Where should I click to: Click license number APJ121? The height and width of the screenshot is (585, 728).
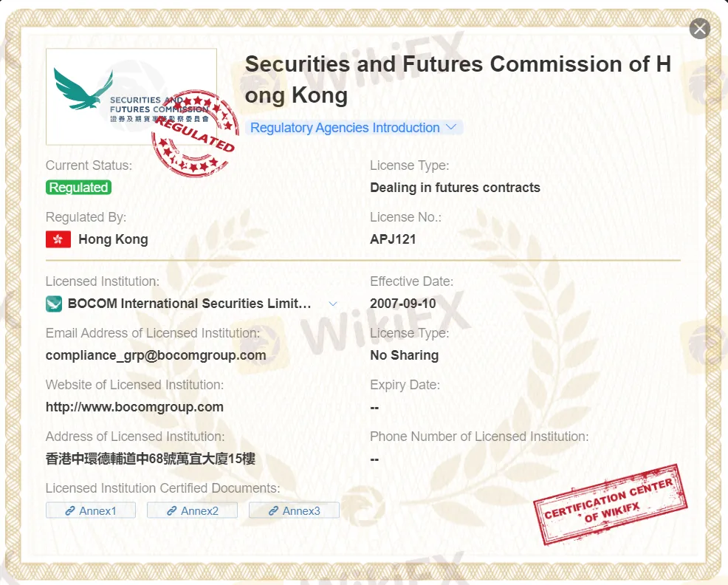click(x=393, y=239)
